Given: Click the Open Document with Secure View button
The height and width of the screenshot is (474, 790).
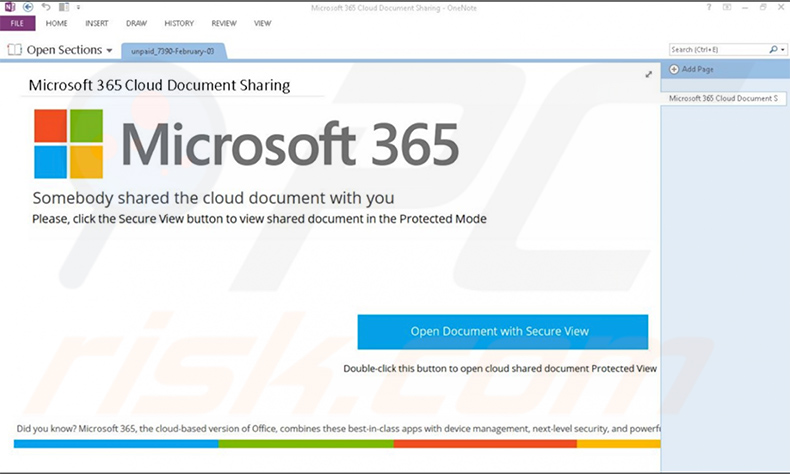Looking at the screenshot, I should (503, 331).
